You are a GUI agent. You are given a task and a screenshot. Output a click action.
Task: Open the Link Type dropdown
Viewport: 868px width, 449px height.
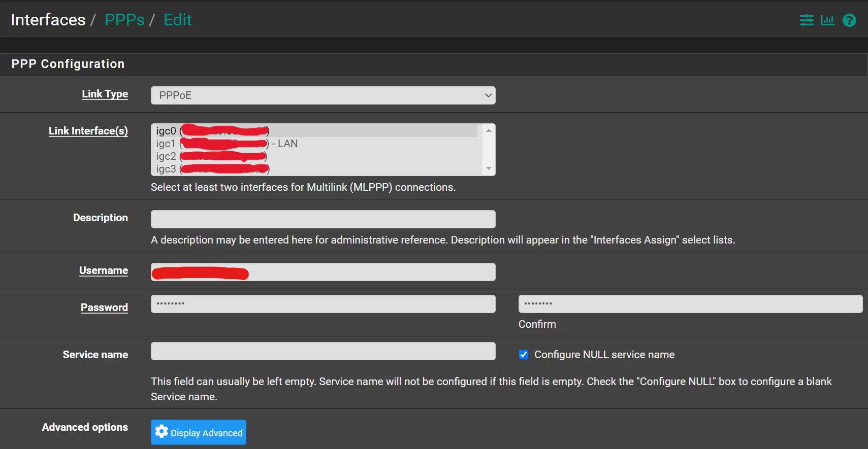[x=323, y=95]
